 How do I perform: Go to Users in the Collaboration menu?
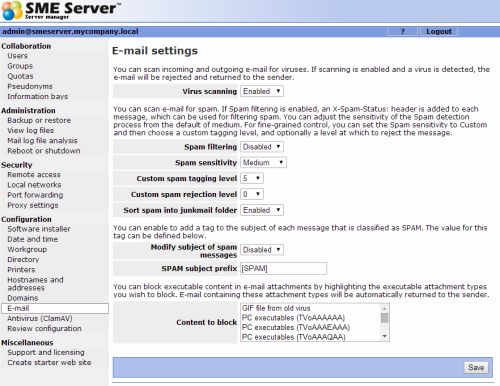click(x=17, y=56)
